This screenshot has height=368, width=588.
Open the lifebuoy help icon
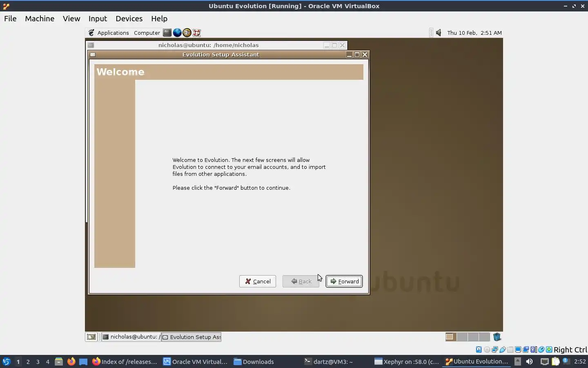coord(197,33)
